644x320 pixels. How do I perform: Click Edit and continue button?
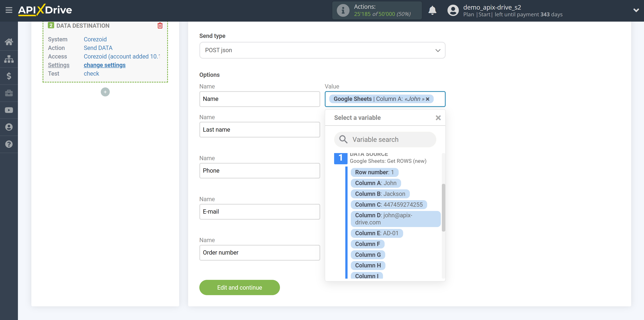point(239,287)
